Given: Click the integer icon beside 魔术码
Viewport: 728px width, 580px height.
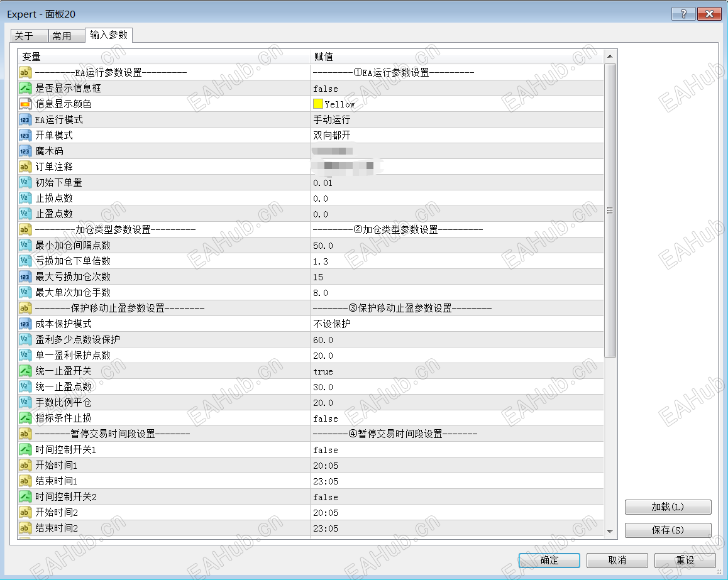Looking at the screenshot, I should coord(25,151).
